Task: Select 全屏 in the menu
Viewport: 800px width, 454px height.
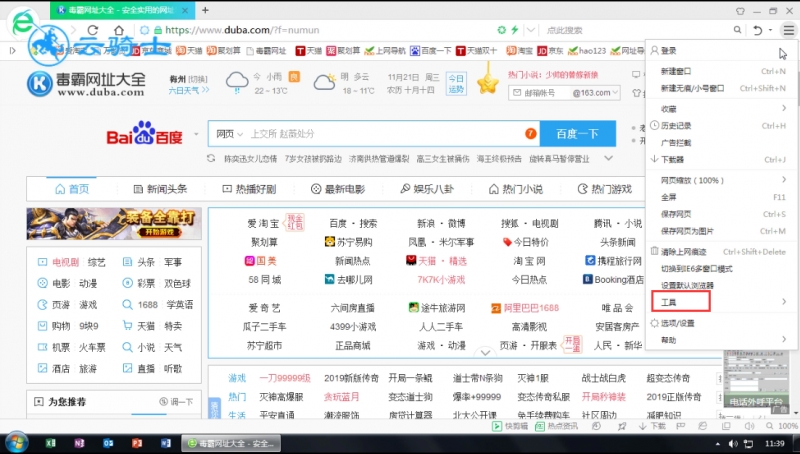Action: [721, 197]
